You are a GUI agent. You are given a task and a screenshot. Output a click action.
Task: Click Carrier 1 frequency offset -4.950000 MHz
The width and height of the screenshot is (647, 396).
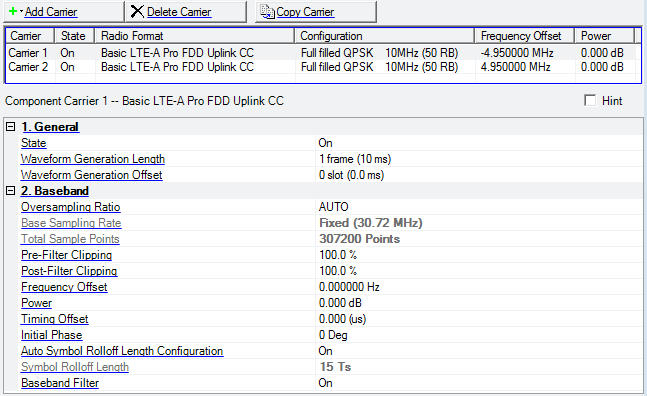517,53
